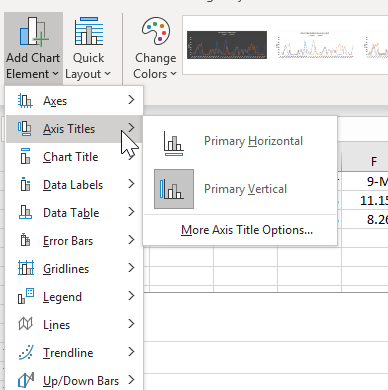Click the Quick Layout icon
This screenshot has width=388, height=390.
(x=89, y=31)
